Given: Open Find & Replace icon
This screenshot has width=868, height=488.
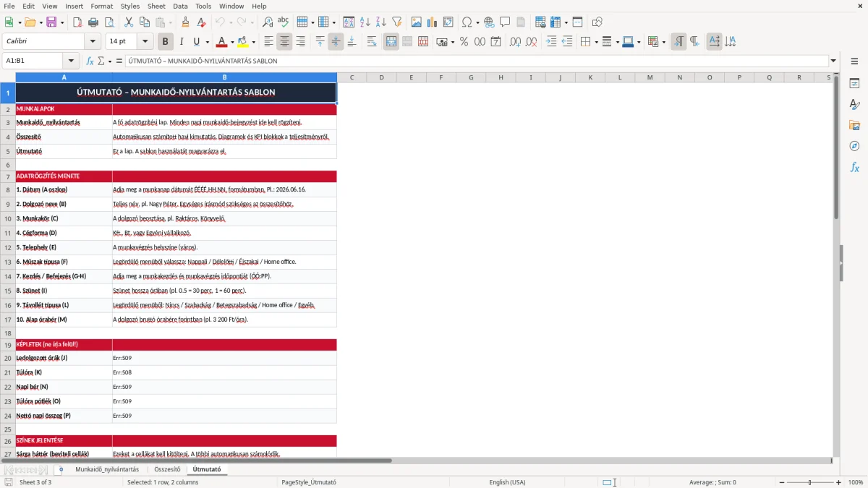Looking at the screenshot, I should 268,22.
